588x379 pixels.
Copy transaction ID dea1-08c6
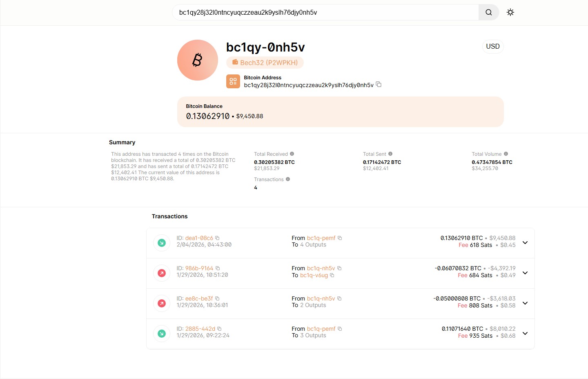[x=217, y=238]
